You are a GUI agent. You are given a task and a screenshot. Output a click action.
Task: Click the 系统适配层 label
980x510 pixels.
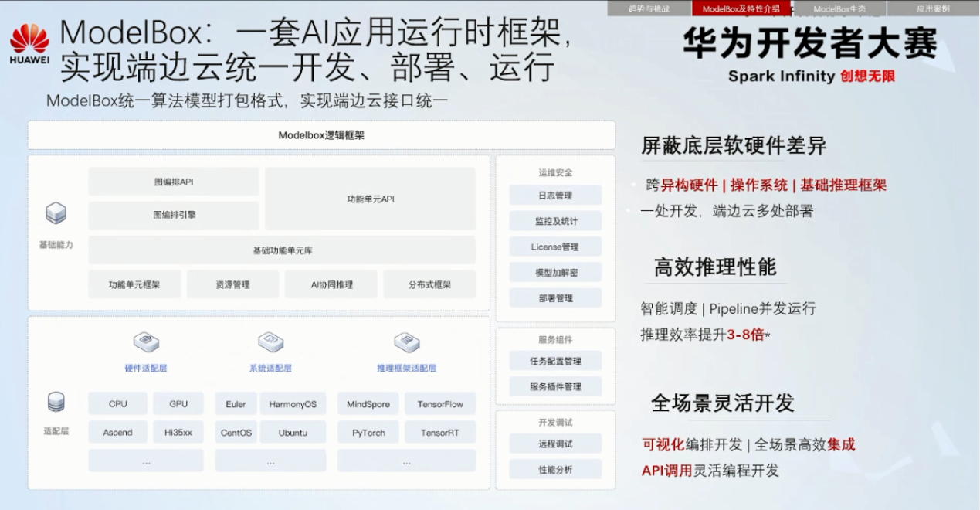270,369
